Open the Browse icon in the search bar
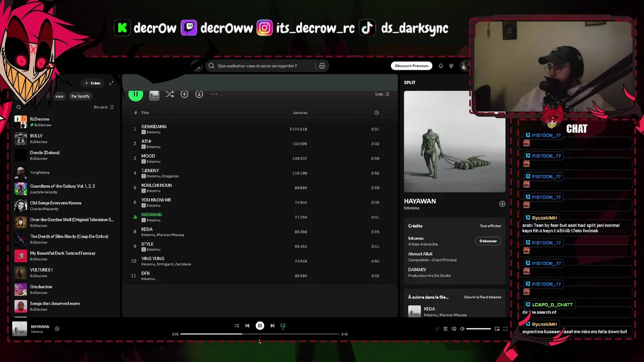644x362 pixels. (x=322, y=66)
